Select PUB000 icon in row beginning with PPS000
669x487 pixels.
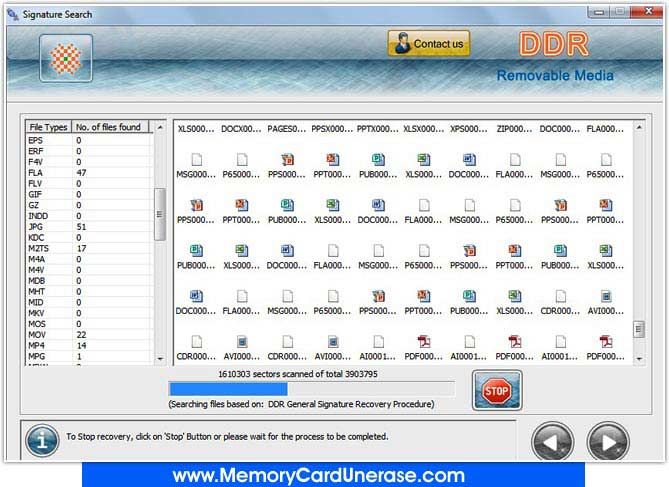tap(287, 205)
